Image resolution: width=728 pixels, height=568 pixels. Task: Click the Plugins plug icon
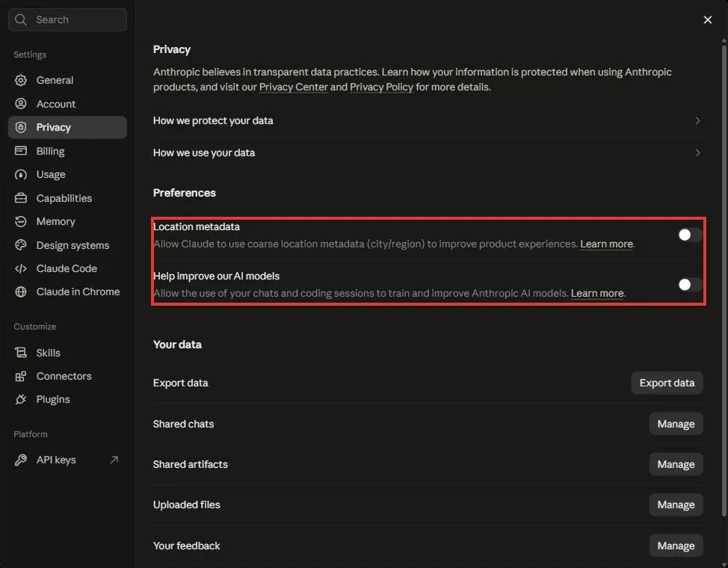tap(21, 399)
